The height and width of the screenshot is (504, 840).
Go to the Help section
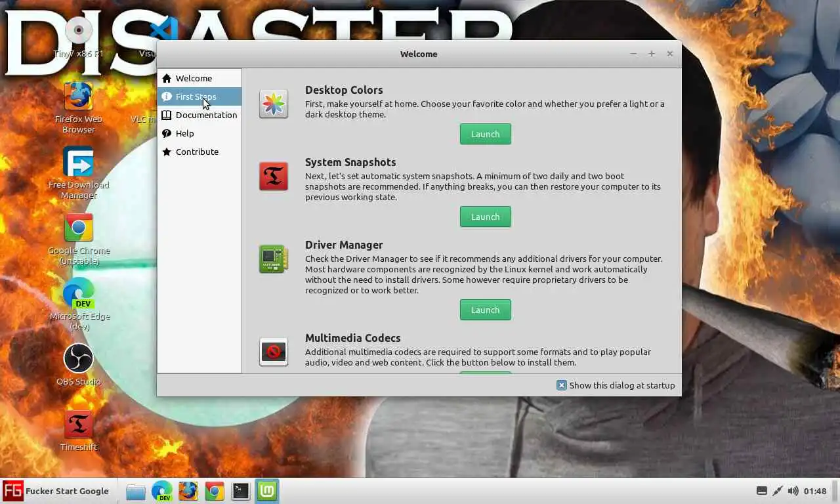coord(199,133)
